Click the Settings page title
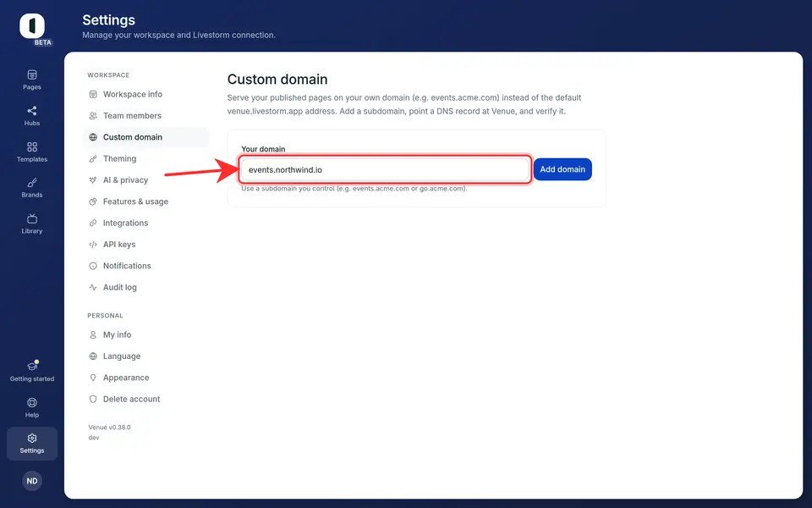Image resolution: width=812 pixels, height=508 pixels. click(109, 20)
